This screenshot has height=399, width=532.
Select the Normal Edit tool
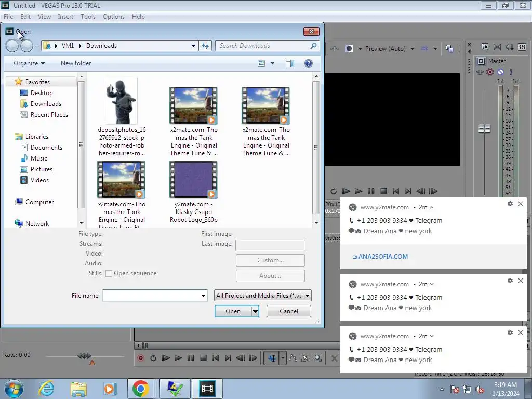click(x=272, y=358)
